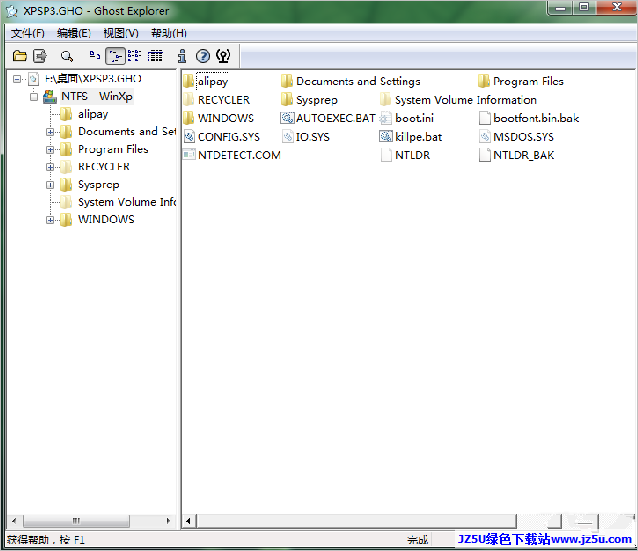
Task: Minimize the Ghost Explorer window
Action: (x=561, y=8)
